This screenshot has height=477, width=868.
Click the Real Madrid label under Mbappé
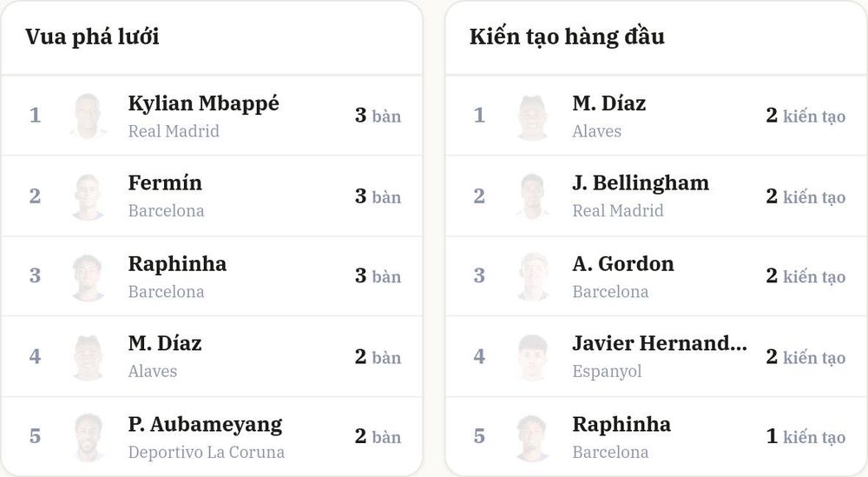[174, 131]
